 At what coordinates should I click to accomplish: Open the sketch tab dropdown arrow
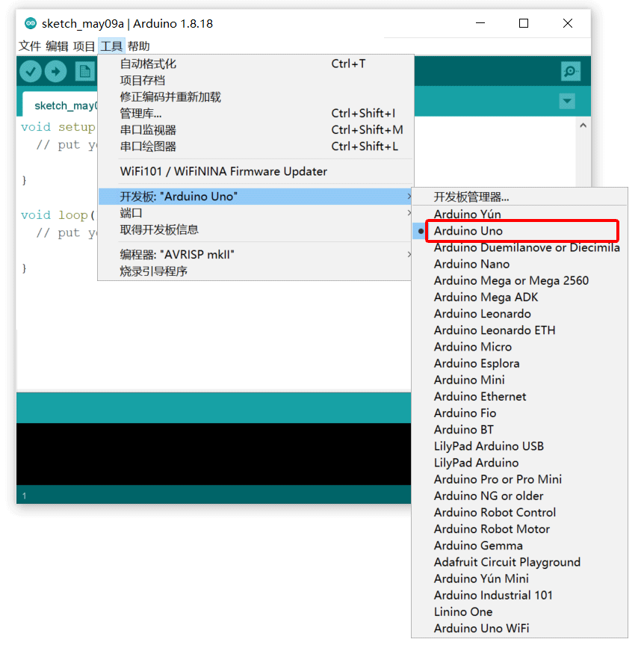pyautogui.click(x=566, y=101)
